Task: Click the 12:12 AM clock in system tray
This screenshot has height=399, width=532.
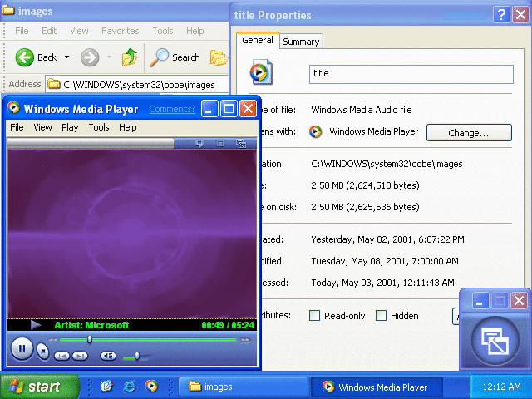Action: click(501, 387)
